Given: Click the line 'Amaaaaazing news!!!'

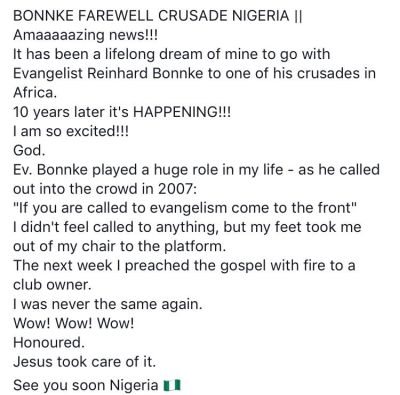Looking at the screenshot, I should (x=85, y=35).
